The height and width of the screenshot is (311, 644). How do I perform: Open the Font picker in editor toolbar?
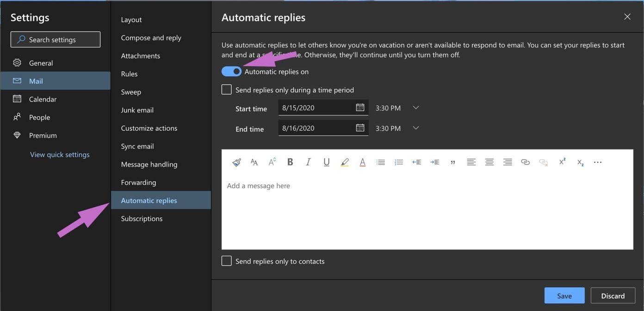point(254,162)
